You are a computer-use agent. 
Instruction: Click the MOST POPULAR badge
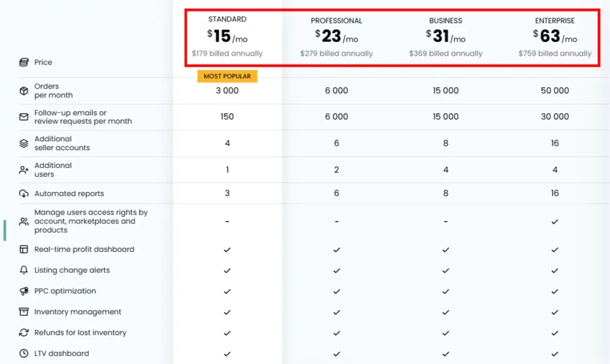pyautogui.click(x=227, y=76)
